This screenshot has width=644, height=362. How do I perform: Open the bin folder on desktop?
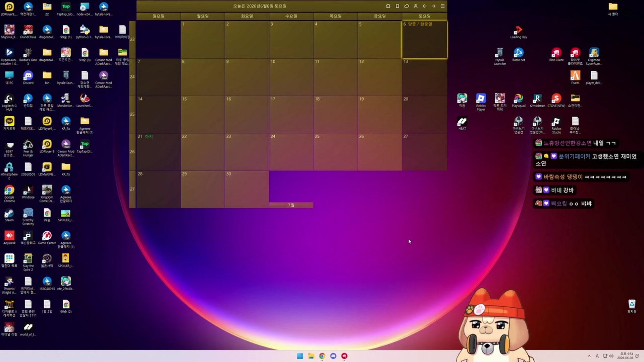coord(47,77)
